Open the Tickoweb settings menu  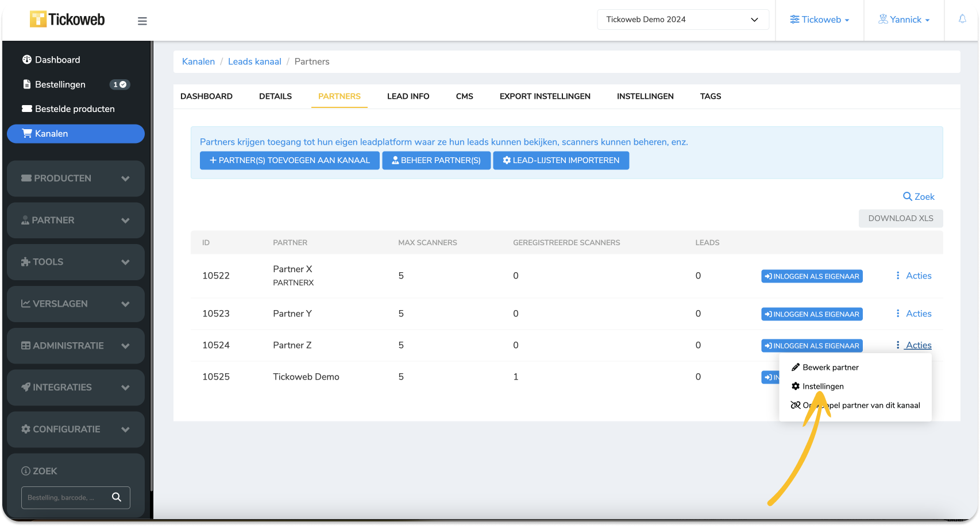point(819,20)
